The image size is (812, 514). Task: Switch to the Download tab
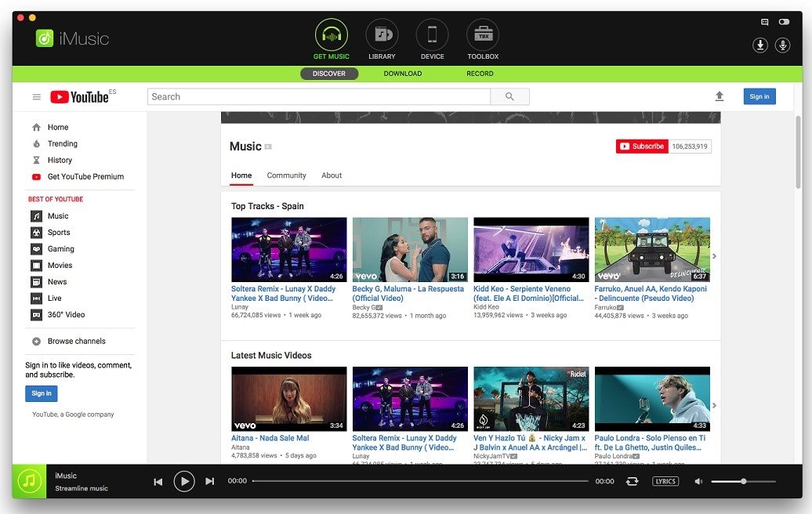(x=402, y=74)
